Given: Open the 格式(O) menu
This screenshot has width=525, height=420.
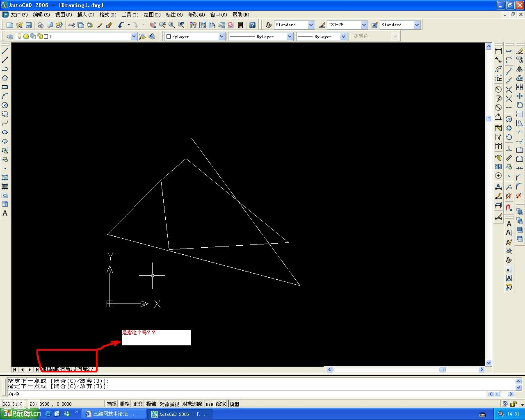Looking at the screenshot, I should 107,14.
